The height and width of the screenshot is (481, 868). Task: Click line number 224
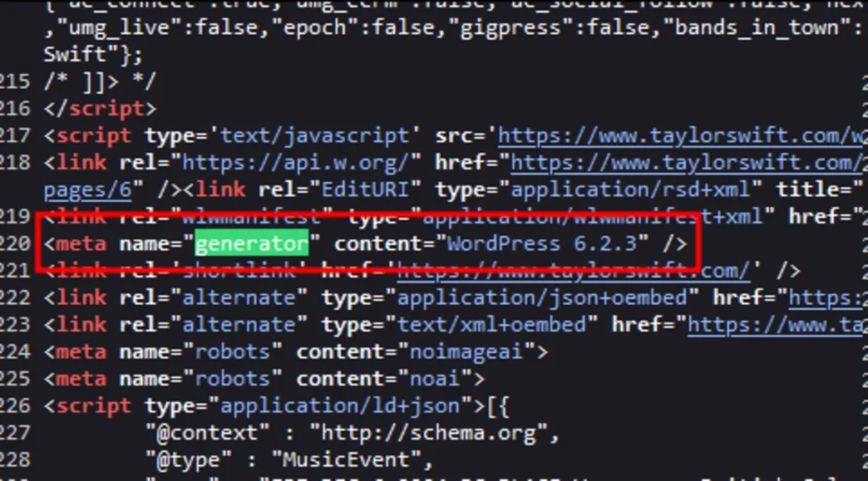point(15,352)
